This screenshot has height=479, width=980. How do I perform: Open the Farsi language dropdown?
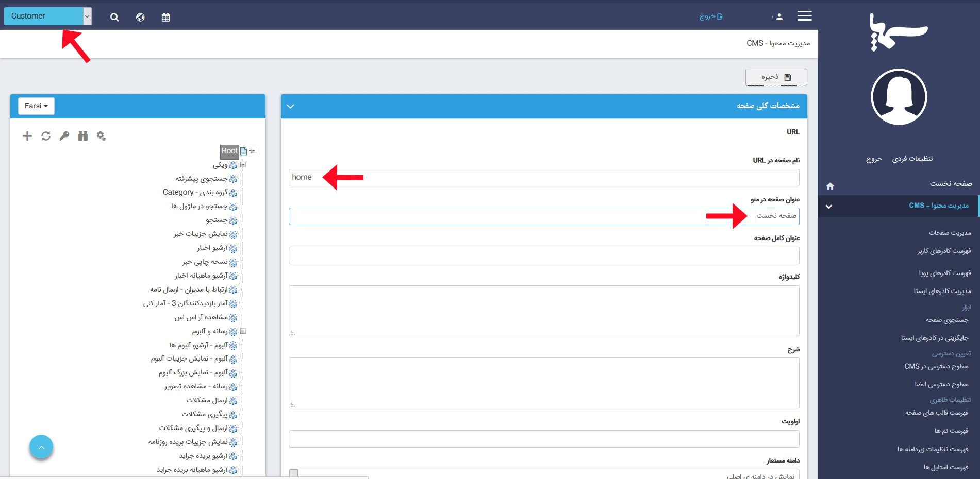click(36, 106)
